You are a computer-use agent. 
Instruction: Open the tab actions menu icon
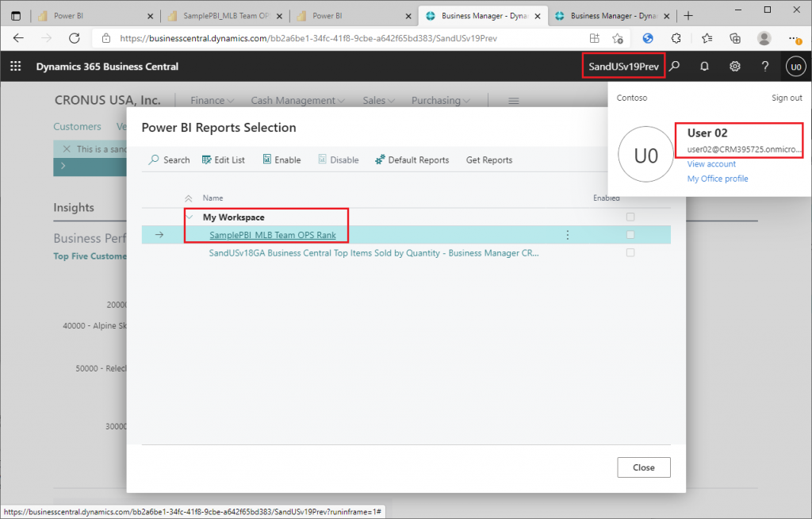coord(16,16)
